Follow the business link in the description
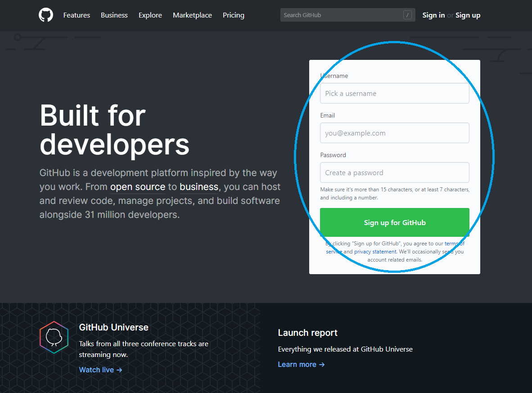Image resolution: width=532 pixels, height=393 pixels. [x=199, y=187]
